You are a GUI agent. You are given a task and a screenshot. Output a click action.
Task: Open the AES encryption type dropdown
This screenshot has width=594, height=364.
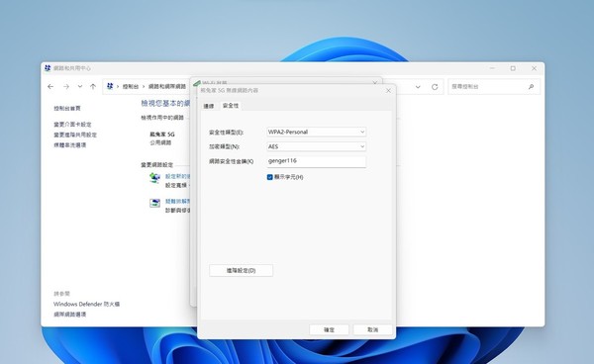click(317, 146)
